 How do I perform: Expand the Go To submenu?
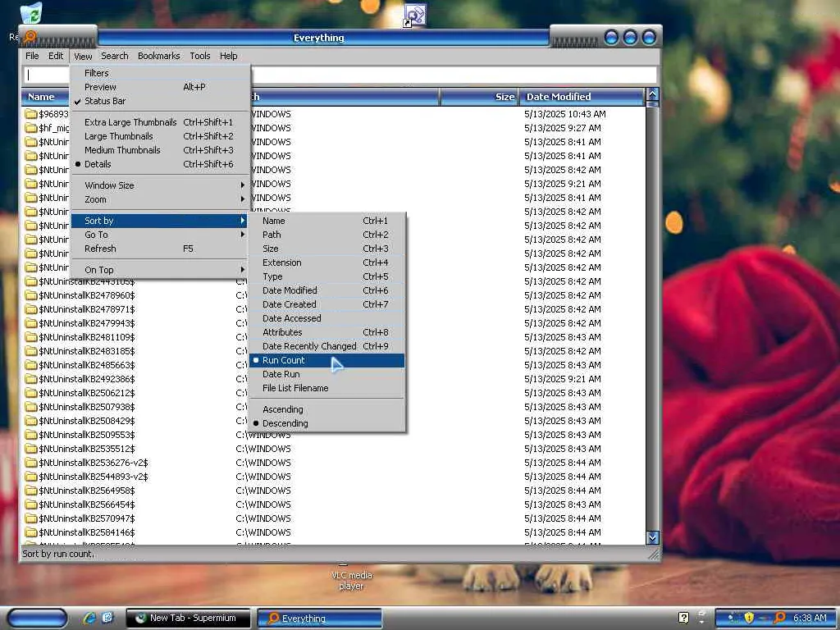coord(160,235)
